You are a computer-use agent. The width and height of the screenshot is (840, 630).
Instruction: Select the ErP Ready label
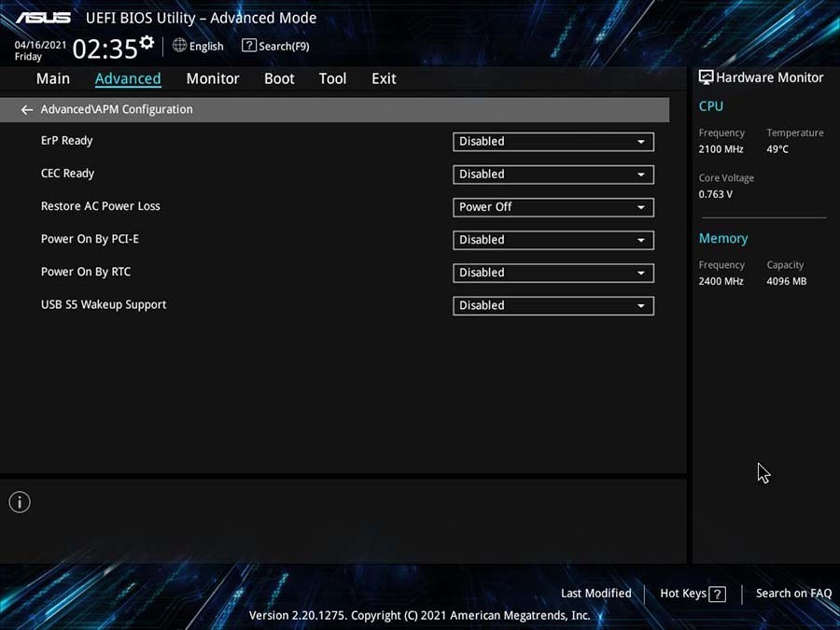(x=67, y=141)
